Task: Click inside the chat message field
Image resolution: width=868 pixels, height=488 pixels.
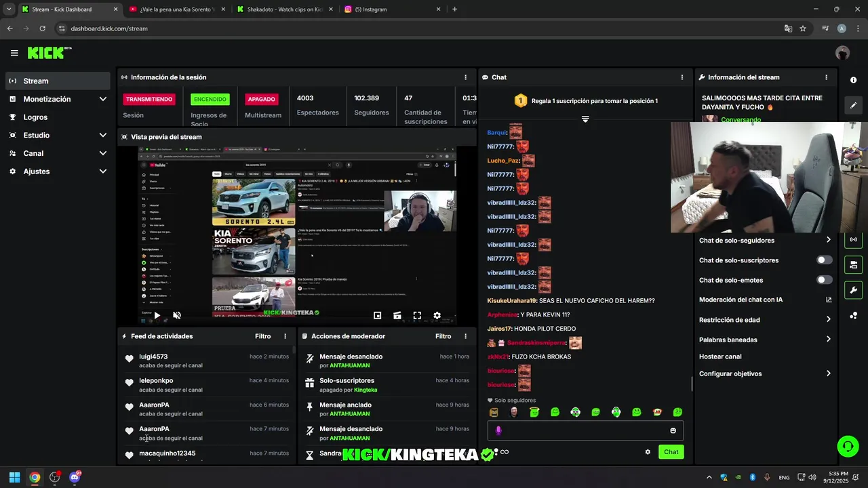Action: pyautogui.click(x=585, y=430)
